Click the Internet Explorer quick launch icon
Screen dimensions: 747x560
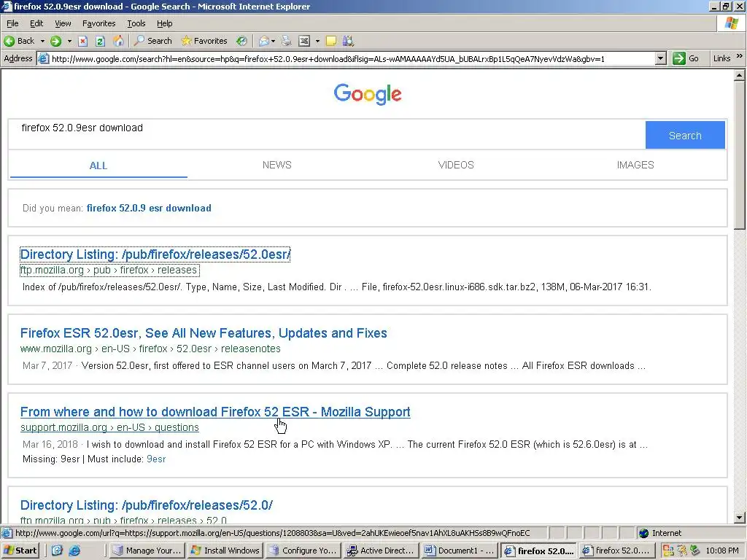tap(74, 551)
